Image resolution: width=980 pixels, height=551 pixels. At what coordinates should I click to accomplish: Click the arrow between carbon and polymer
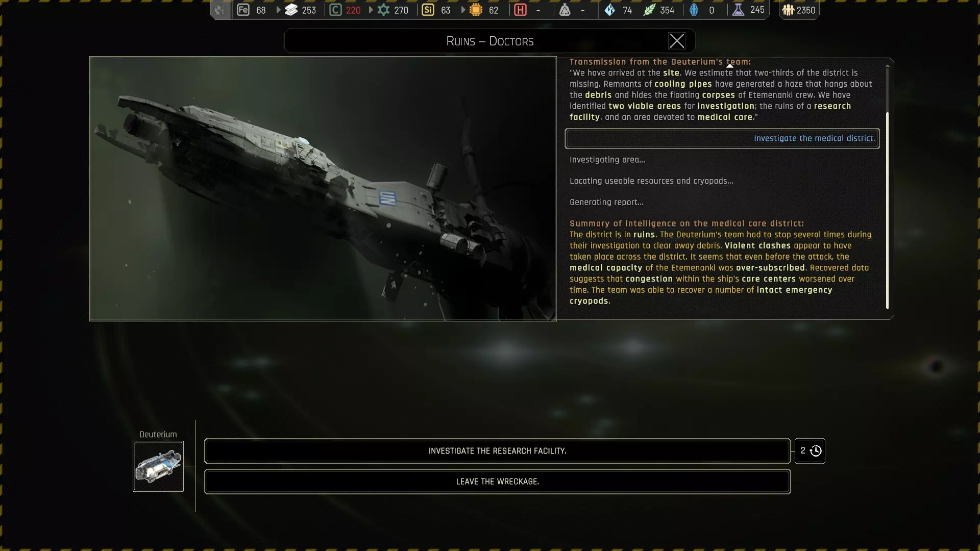(x=371, y=10)
